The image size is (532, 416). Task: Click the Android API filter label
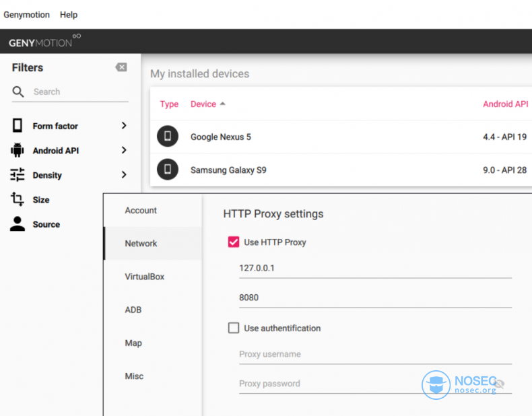click(x=56, y=151)
